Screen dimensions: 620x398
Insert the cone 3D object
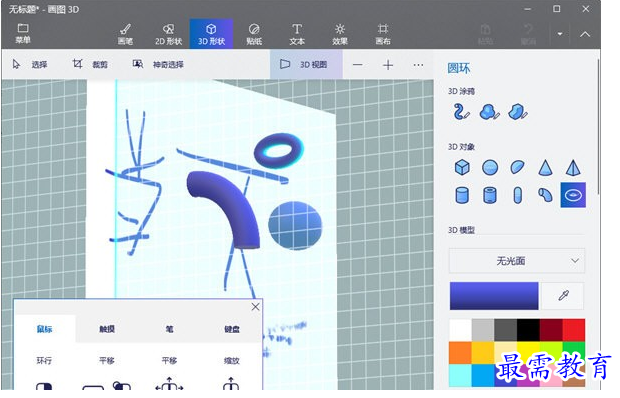(x=545, y=167)
